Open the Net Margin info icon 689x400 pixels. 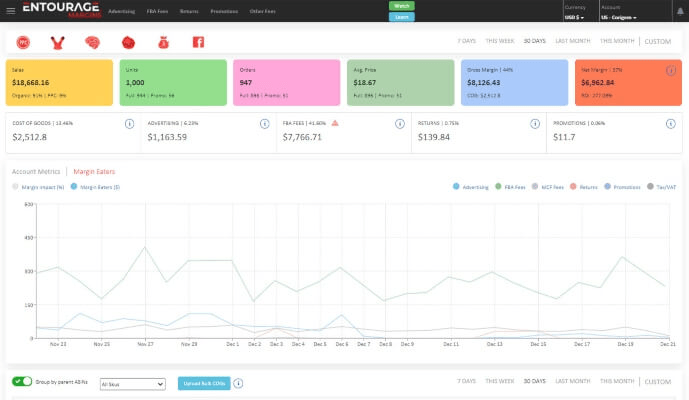(671, 70)
